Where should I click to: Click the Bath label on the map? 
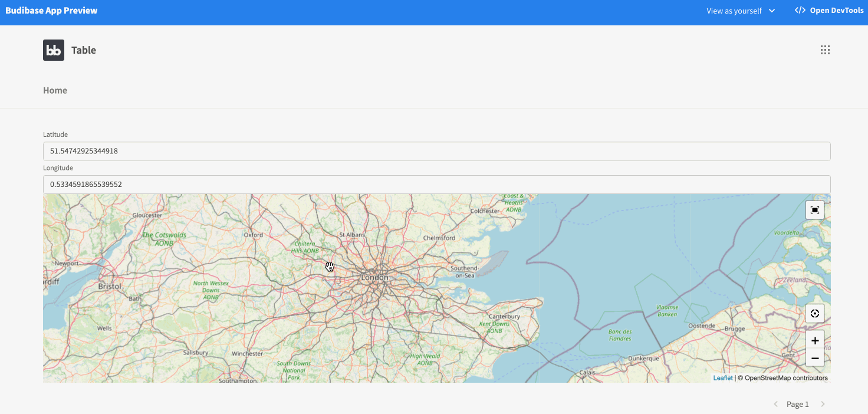click(x=136, y=299)
